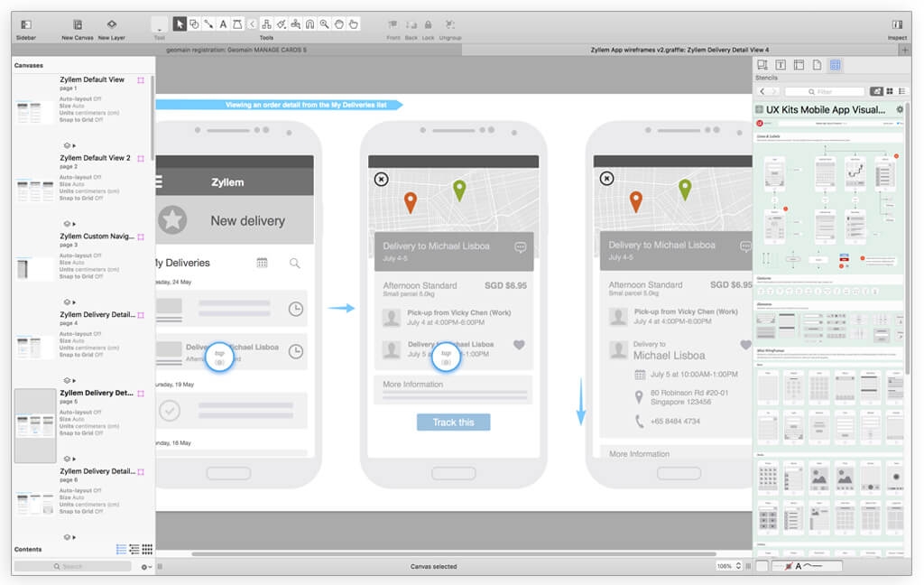Select the Magnet tool

coord(310,24)
